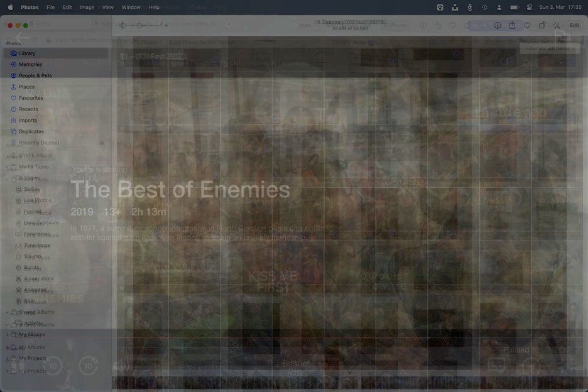Open Recently Deleted in the sidebar
The width and height of the screenshot is (588, 392).
pos(56,143)
